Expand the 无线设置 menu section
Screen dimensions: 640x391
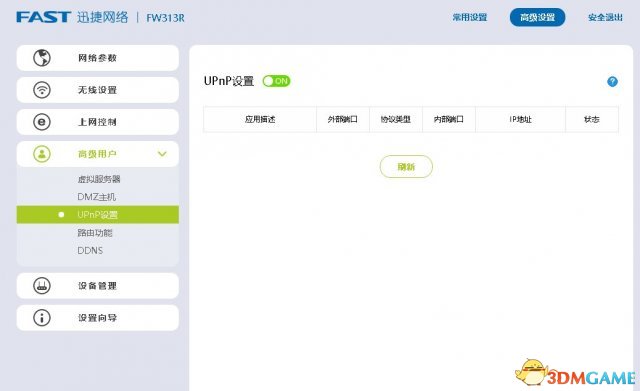(98, 90)
